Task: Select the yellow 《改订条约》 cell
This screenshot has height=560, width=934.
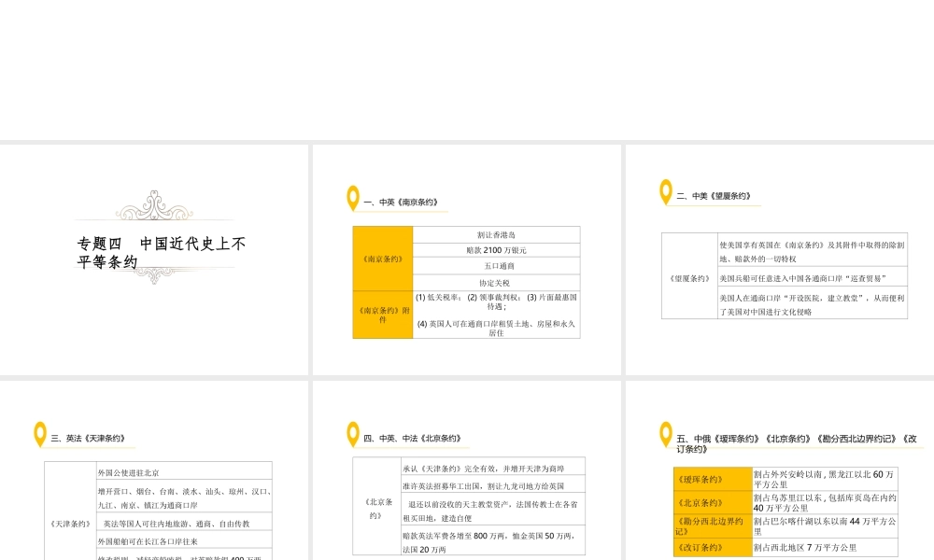Action: (x=713, y=548)
